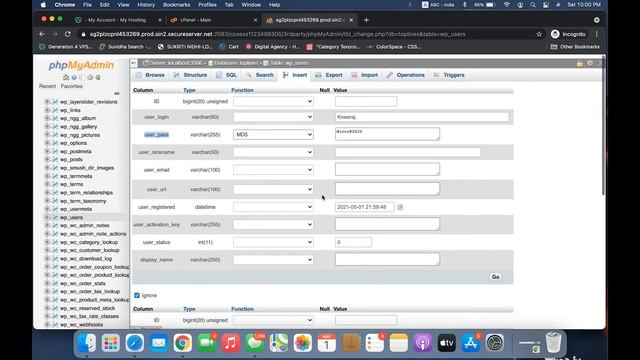Open a new Chrome tab with plus icon
Screen dimensions: 640x360
click(x=366, y=20)
